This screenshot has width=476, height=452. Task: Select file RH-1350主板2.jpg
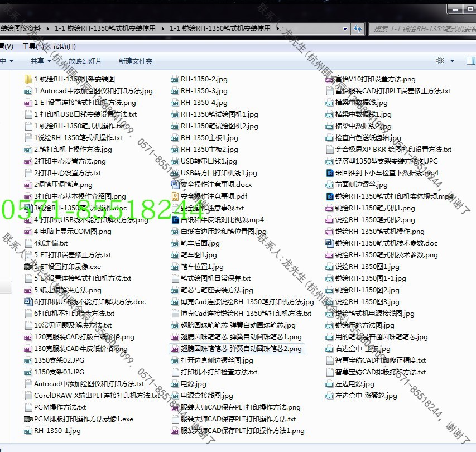[x=205, y=150]
